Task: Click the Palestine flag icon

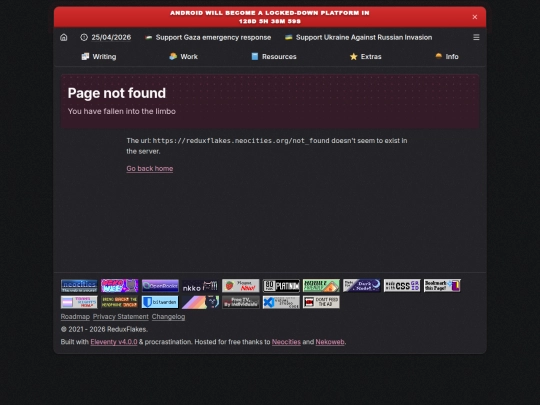Action: [x=149, y=37]
